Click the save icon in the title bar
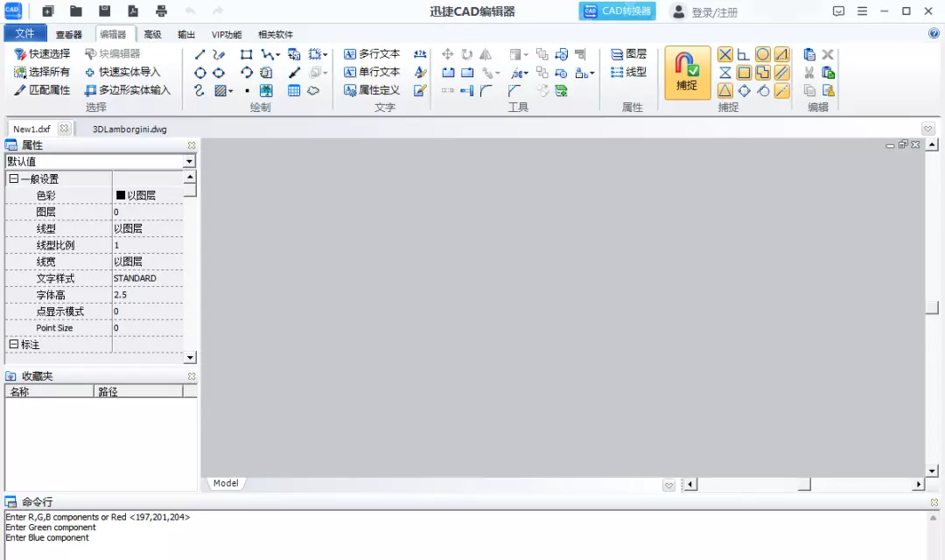The width and height of the screenshot is (945, 560). coord(104,11)
